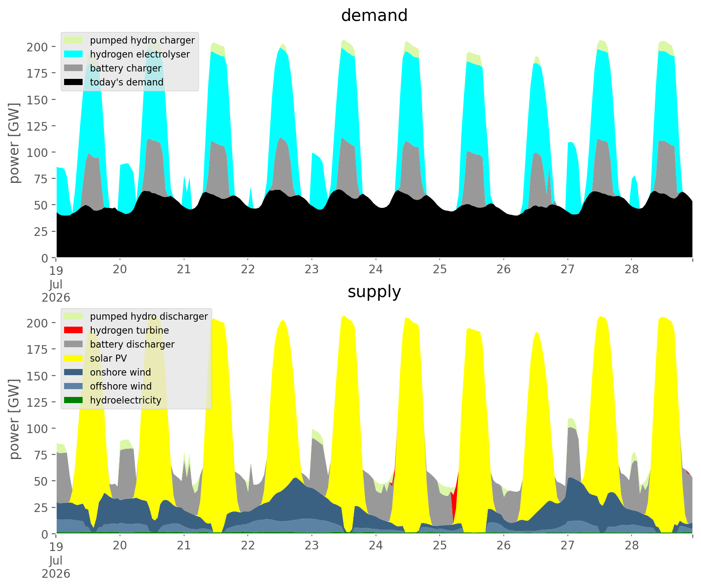Click the "100" y-axis tick in demand chart

click(37, 152)
